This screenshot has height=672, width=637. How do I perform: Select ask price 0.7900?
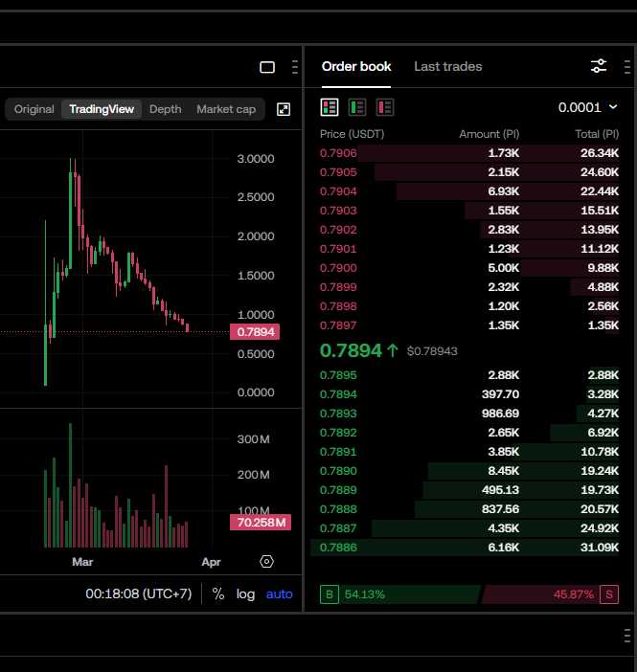(x=338, y=268)
